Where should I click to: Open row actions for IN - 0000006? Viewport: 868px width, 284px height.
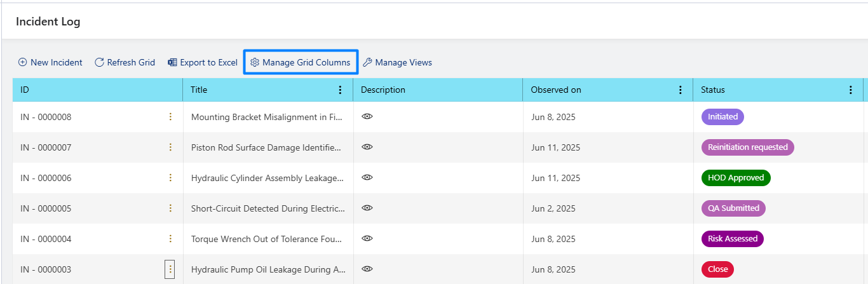pyautogui.click(x=170, y=178)
